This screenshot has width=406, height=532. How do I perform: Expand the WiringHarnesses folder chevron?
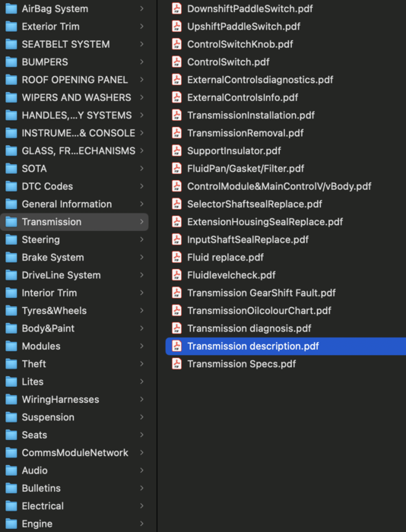point(142,399)
